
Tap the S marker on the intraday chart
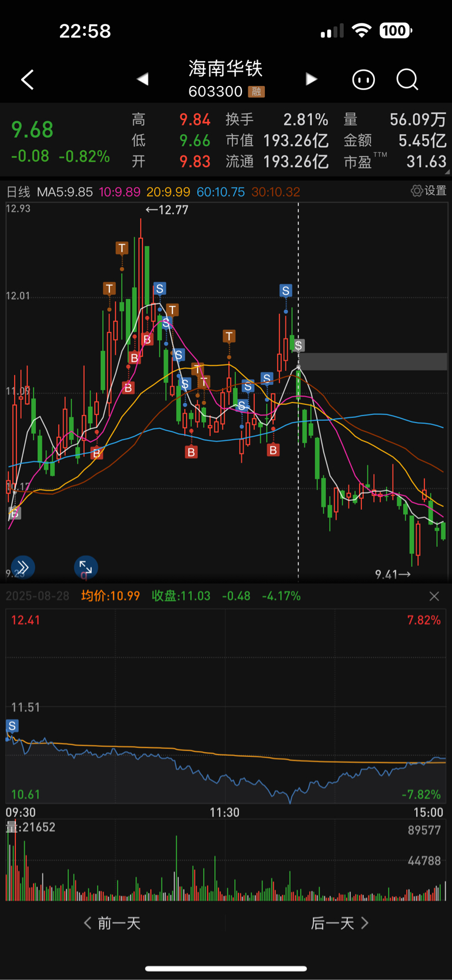point(12,726)
